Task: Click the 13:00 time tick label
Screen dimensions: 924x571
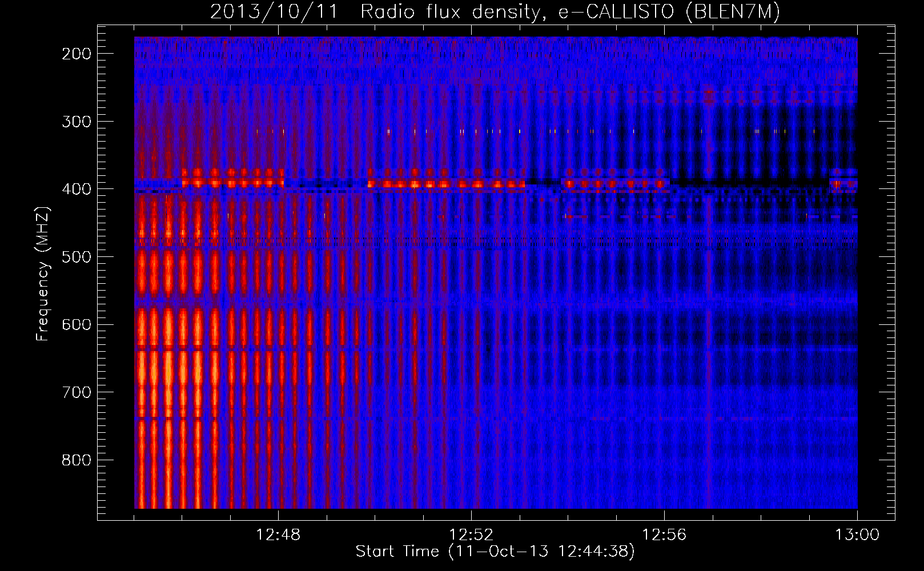Action: tap(857, 535)
